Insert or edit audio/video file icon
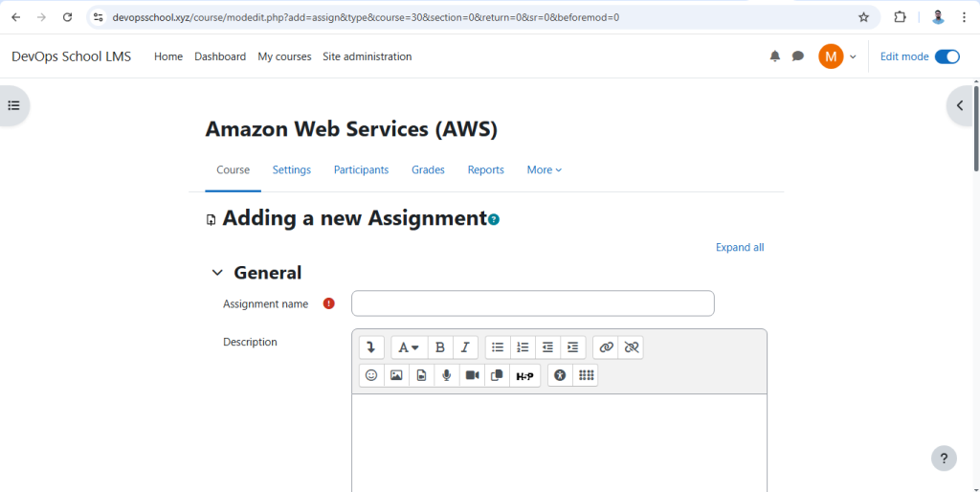The width and height of the screenshot is (980, 492). coord(421,375)
